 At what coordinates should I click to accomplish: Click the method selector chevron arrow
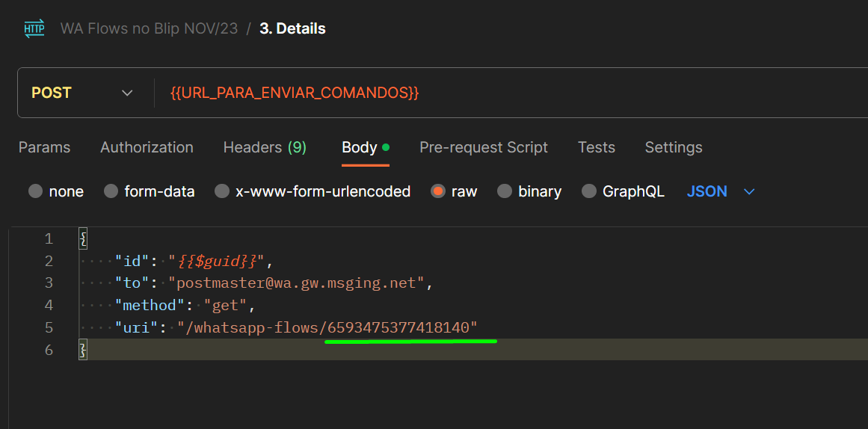point(127,93)
